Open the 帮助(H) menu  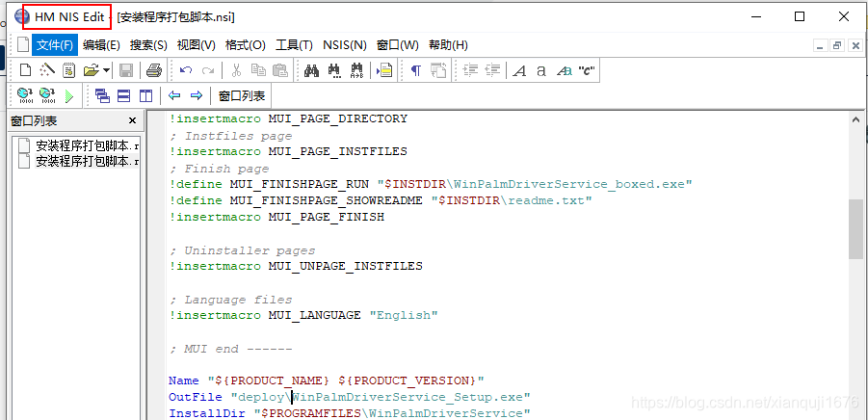pos(448,45)
